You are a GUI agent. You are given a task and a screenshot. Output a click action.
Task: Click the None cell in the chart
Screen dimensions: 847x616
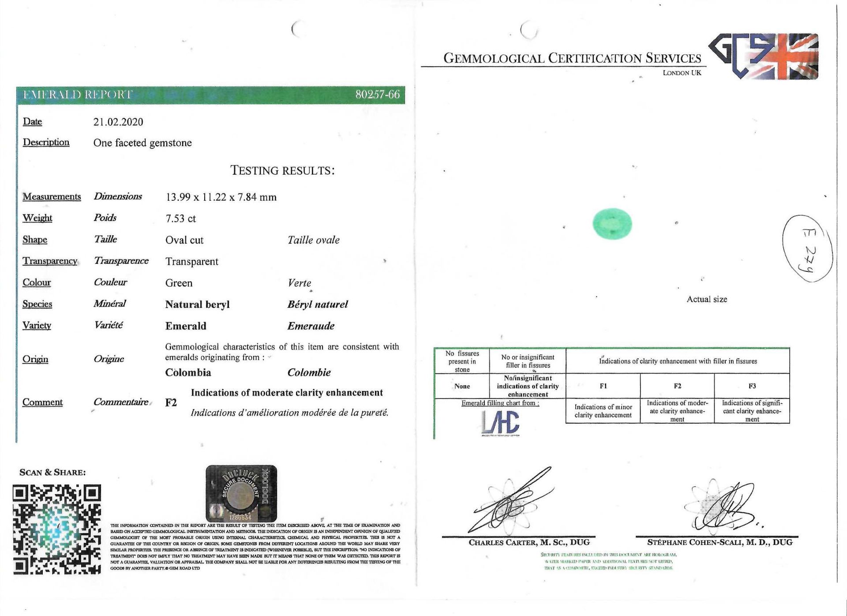coord(462,386)
